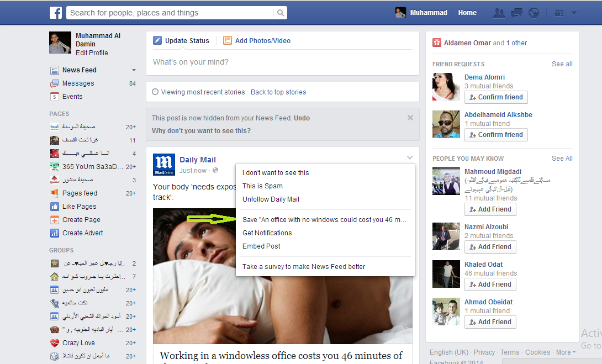Expand the More footer links arrow

[574, 352]
